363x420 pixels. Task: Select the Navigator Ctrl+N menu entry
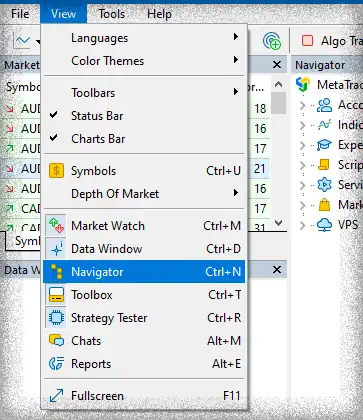point(144,272)
